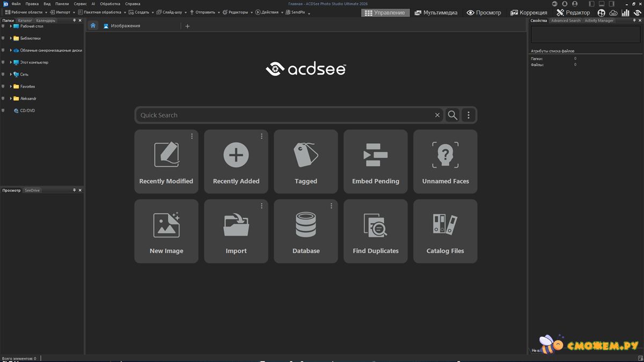Switch to Редактор mode
Screen dimensions: 644x362
tap(573, 13)
